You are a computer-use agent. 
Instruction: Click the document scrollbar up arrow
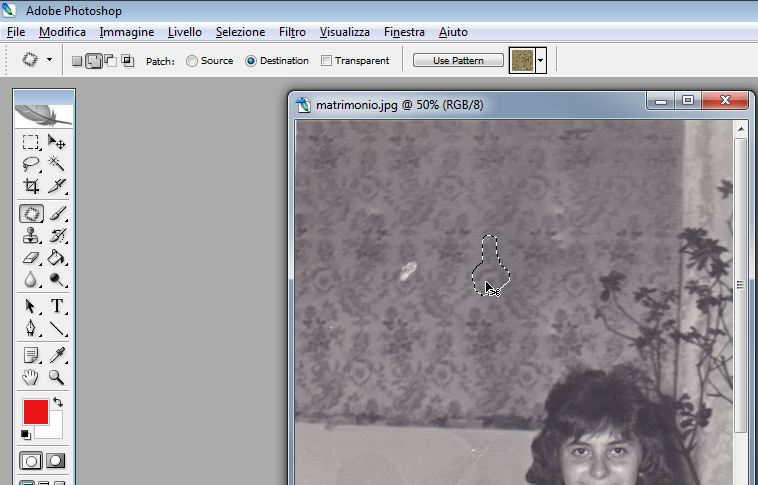741,129
